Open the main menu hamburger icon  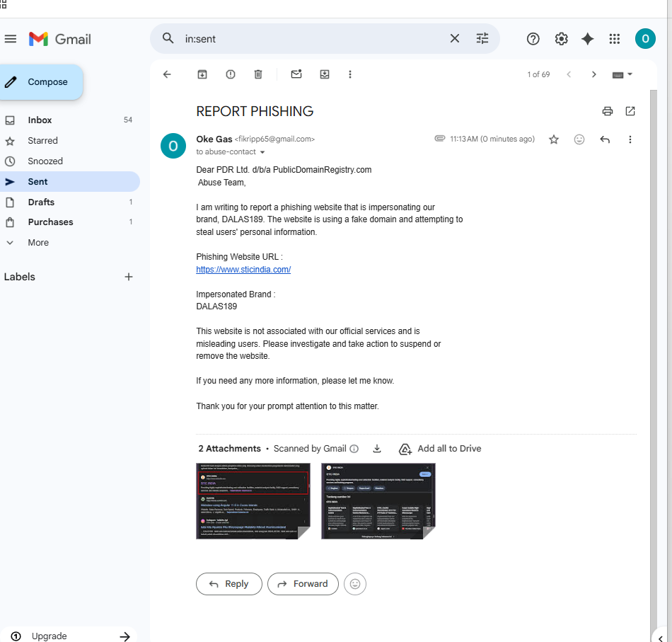pyautogui.click(x=11, y=39)
